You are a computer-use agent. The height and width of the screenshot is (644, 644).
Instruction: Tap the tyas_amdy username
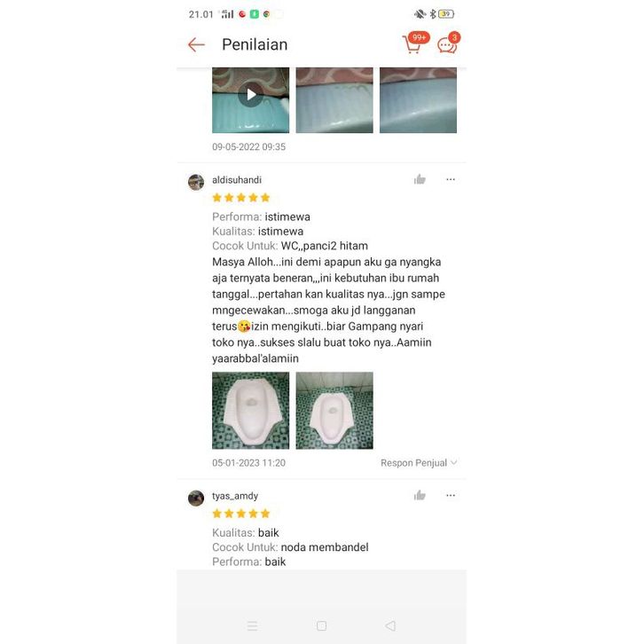[235, 496]
